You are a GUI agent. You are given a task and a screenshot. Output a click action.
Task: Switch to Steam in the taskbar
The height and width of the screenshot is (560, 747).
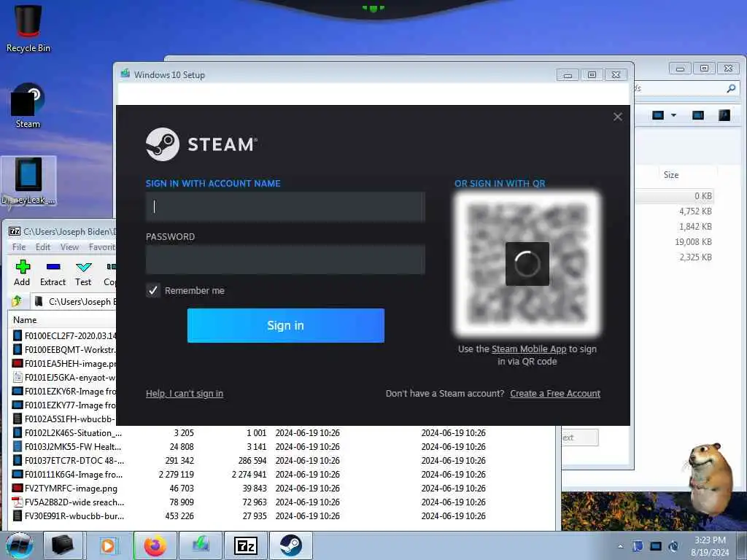click(x=290, y=545)
